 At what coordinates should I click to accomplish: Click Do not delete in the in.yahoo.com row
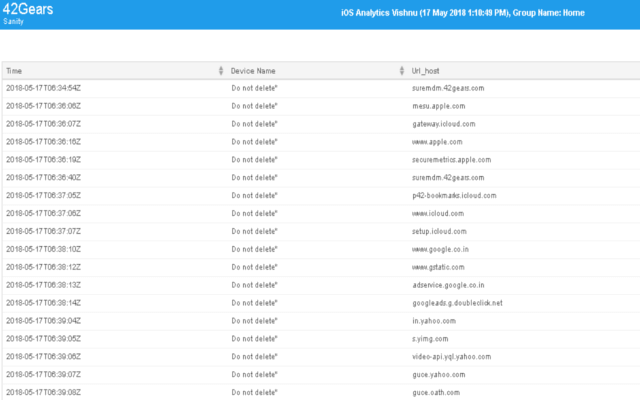coord(254,321)
